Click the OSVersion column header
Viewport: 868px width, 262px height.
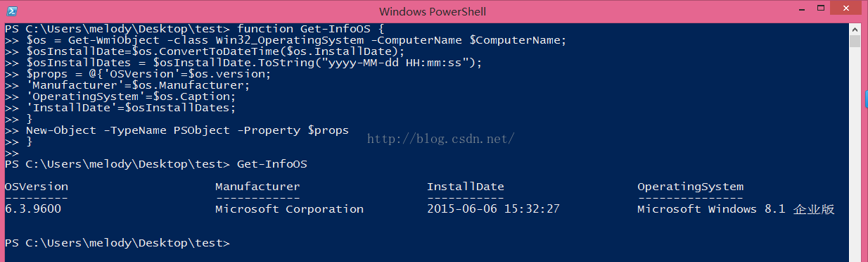[x=37, y=187]
